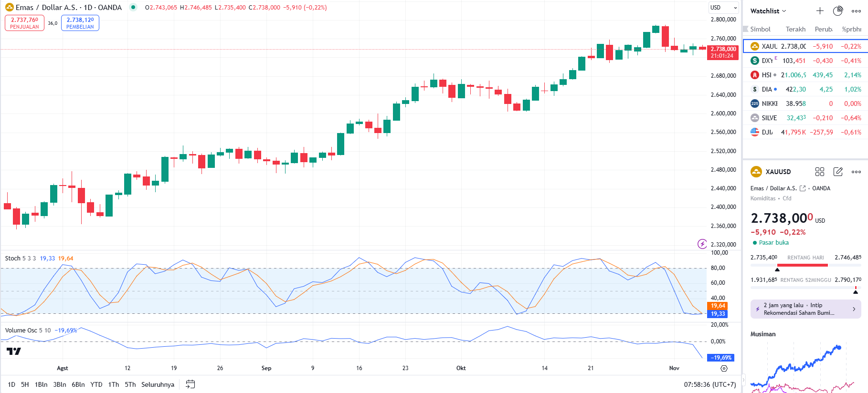Click the purple lightning icon on chart

[x=702, y=244]
